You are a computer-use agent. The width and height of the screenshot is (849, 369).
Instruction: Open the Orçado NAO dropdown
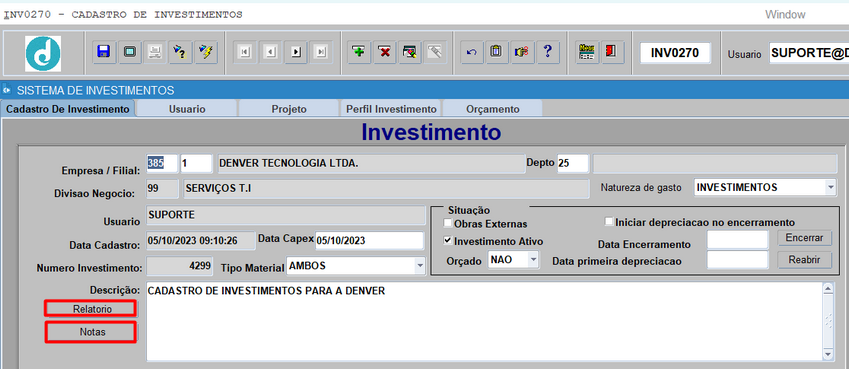533,260
